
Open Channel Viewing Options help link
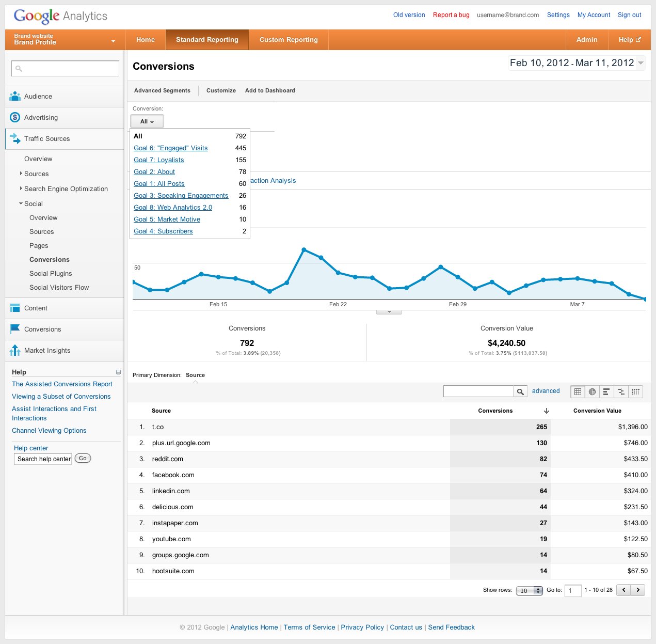point(49,430)
